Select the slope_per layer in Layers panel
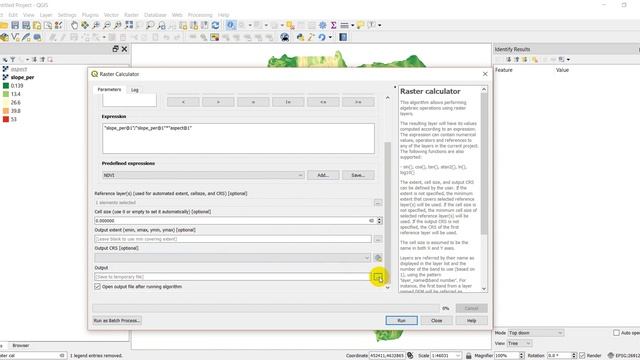The width and height of the screenshot is (640, 360). [22, 78]
